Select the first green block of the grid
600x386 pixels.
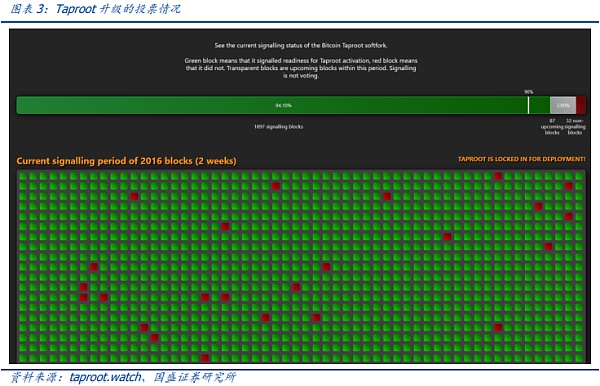click(x=23, y=176)
